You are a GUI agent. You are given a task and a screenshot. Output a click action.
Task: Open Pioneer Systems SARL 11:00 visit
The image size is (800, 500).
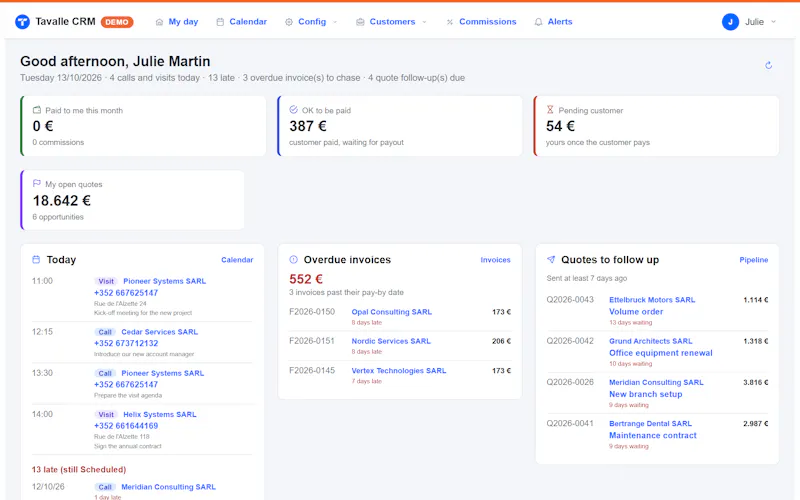[164, 281]
